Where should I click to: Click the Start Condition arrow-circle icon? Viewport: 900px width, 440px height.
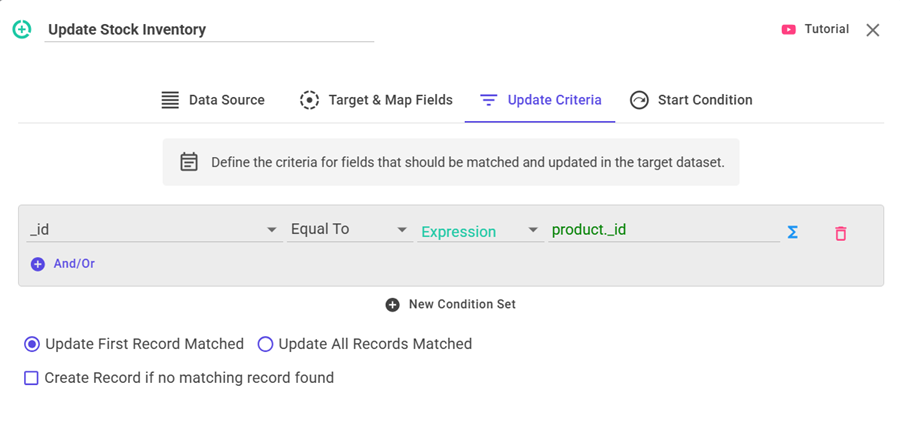(639, 100)
